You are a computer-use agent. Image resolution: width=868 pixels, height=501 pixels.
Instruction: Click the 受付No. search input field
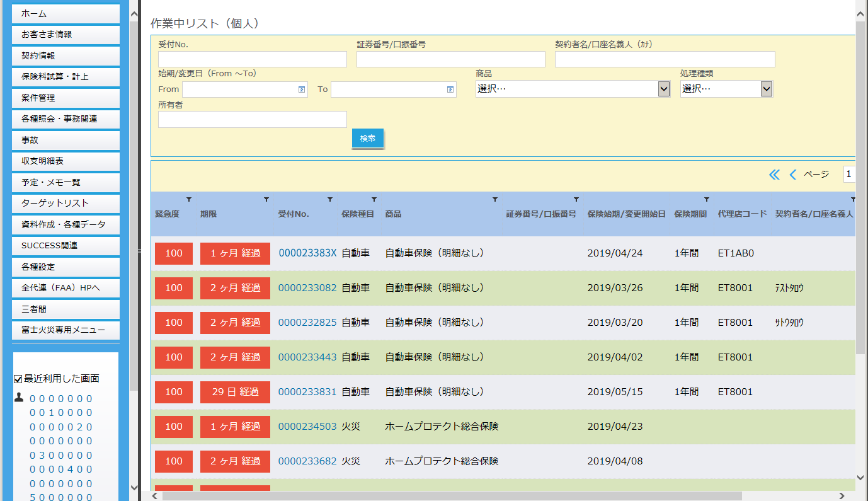[252, 59]
